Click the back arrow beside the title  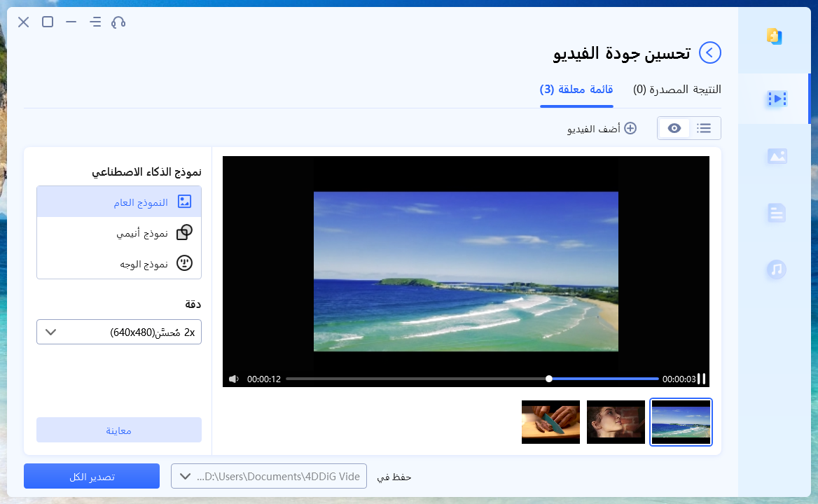(x=710, y=52)
